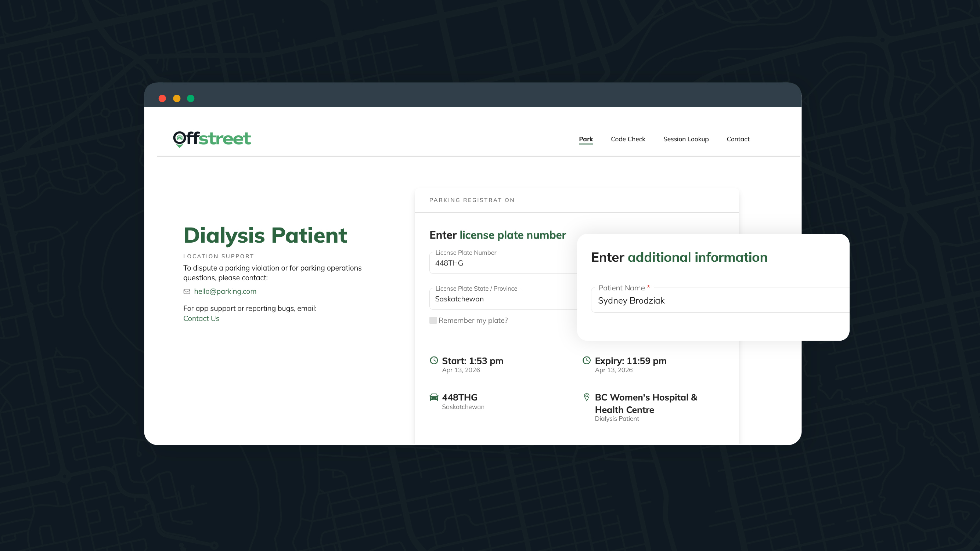Enable the Remember my plate checkbox
980x551 pixels.
(433, 320)
